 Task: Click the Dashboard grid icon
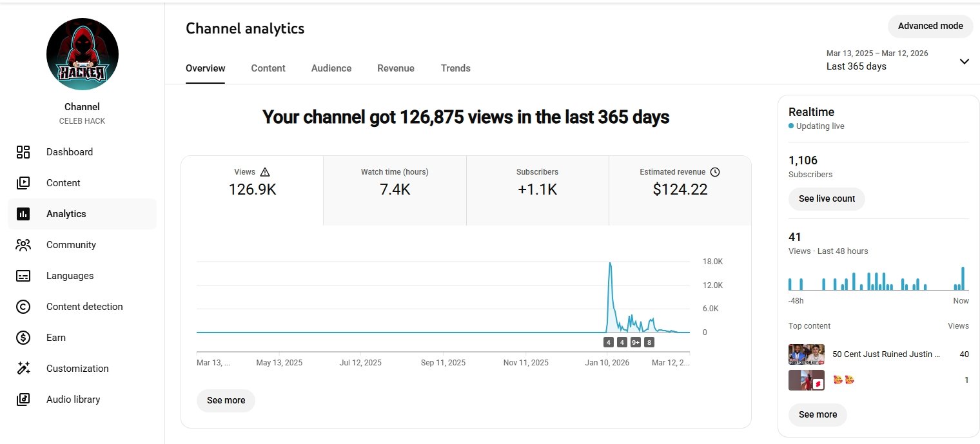pos(23,152)
